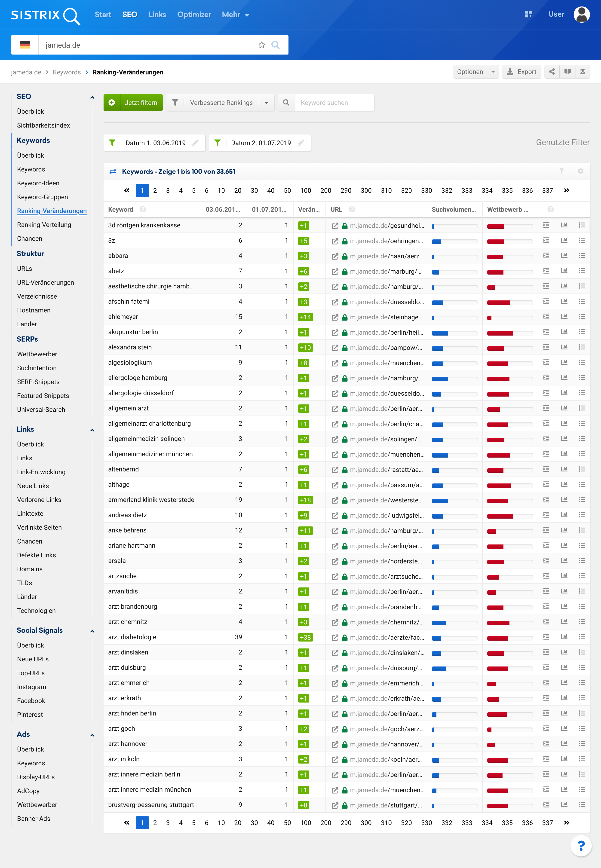Open the Optionen dropdown arrow
Viewport: 601px width, 868px height.
(x=493, y=71)
